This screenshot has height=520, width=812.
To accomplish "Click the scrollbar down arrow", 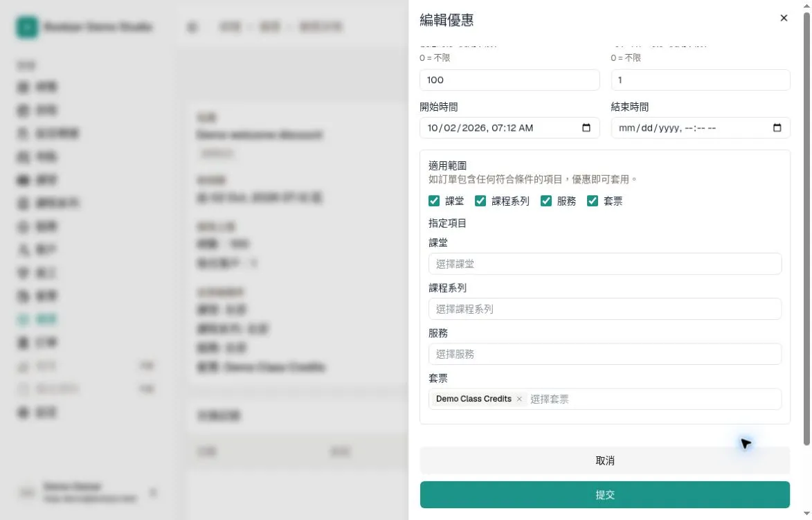I will pyautogui.click(x=806, y=514).
